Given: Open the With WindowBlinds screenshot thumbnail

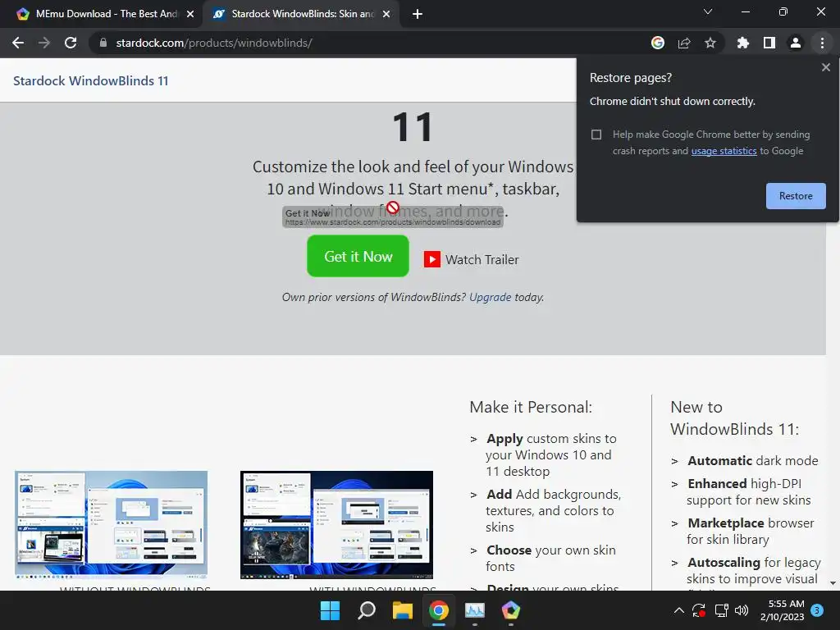Looking at the screenshot, I should [336, 524].
